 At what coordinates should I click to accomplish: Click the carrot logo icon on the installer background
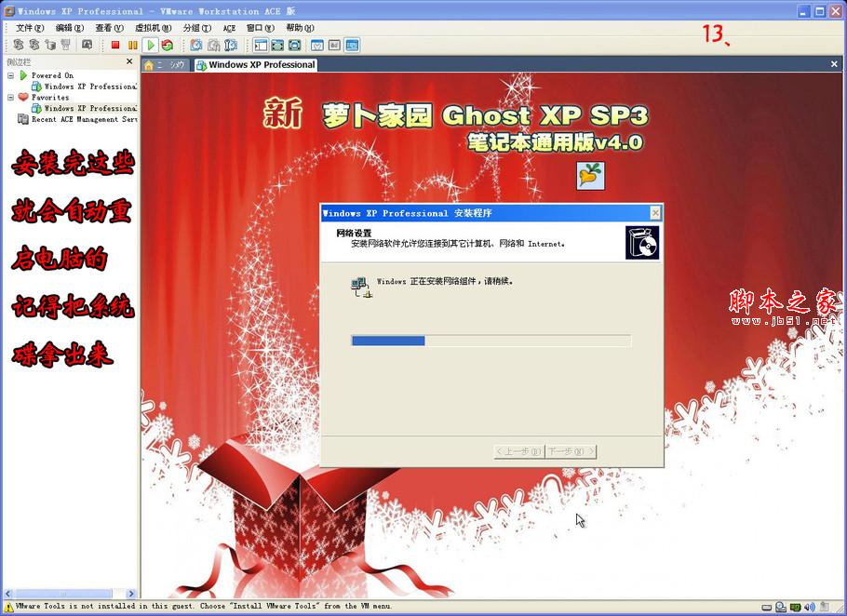(x=590, y=176)
